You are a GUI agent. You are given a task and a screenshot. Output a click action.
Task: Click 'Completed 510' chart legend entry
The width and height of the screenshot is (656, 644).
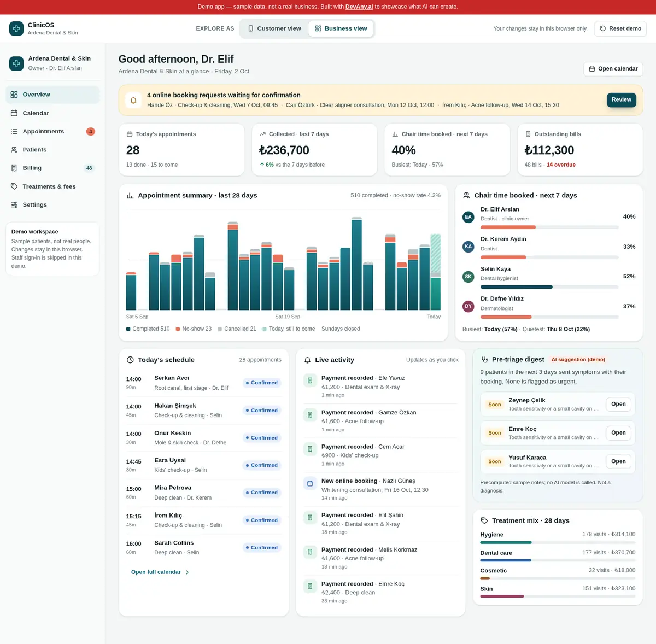(x=148, y=329)
